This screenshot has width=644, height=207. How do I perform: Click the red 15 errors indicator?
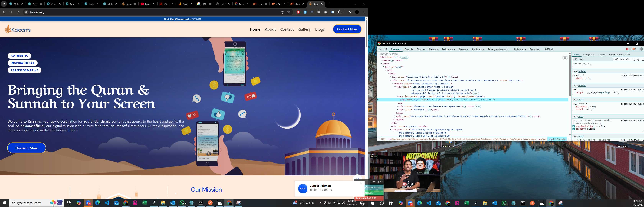click(628, 49)
